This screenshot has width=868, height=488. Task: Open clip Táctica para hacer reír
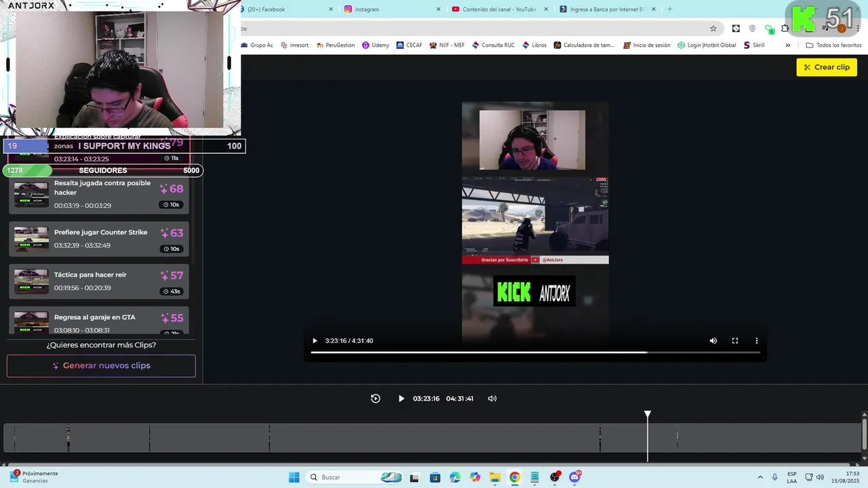[x=99, y=281]
